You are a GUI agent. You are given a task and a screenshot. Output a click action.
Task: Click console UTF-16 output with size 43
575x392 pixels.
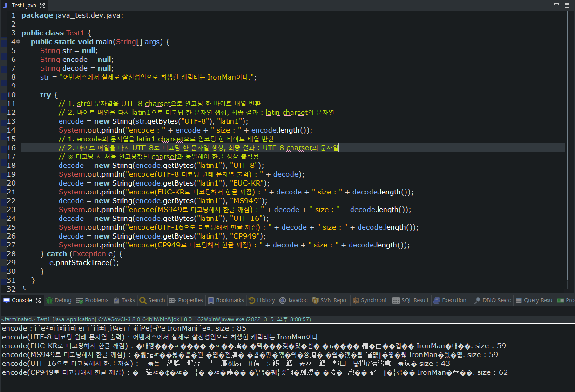pos(226,364)
